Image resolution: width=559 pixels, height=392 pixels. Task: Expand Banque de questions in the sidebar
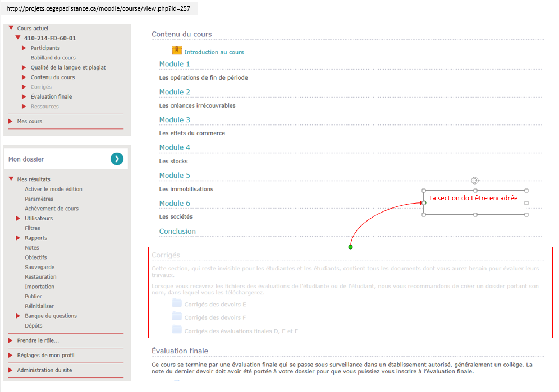[19, 316]
